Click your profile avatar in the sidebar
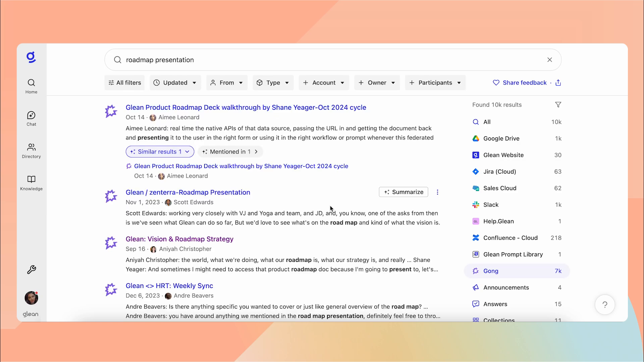 [31, 298]
